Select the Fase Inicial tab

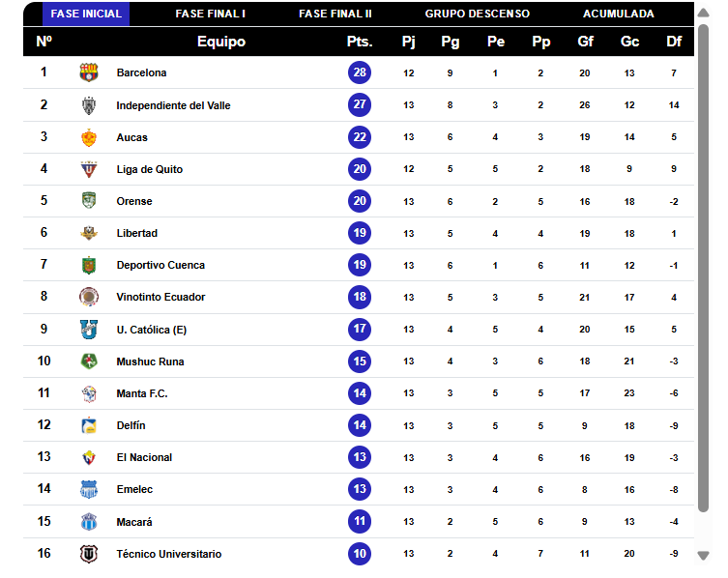[x=86, y=14]
